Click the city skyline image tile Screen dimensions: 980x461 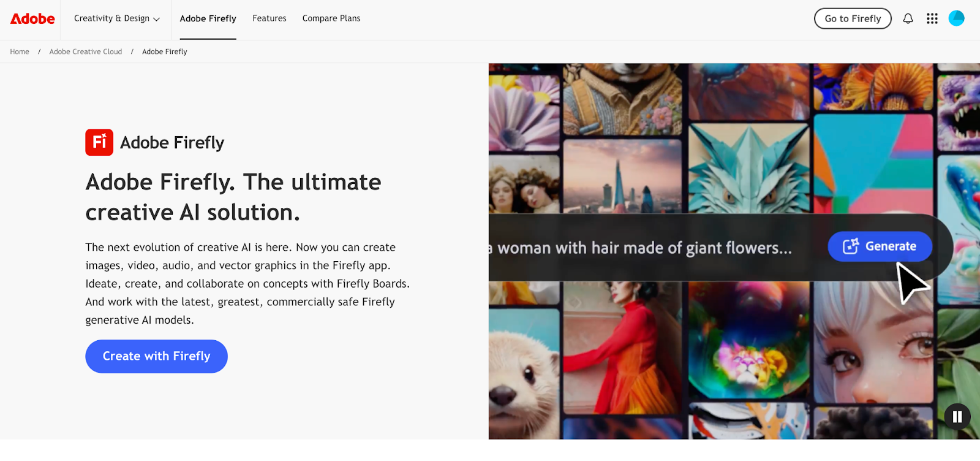[622, 177]
